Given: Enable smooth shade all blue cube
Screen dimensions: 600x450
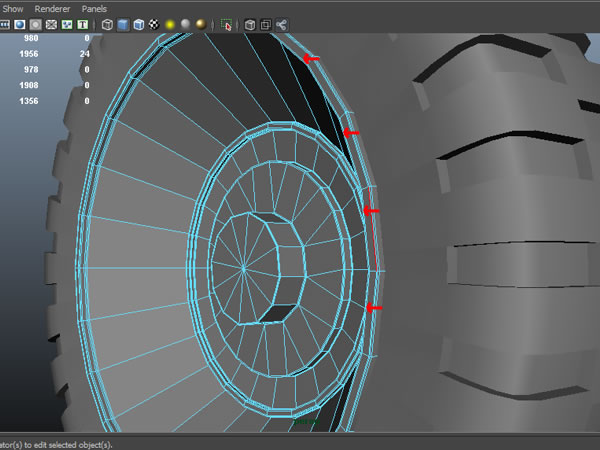Looking at the screenshot, I should click(x=123, y=25).
